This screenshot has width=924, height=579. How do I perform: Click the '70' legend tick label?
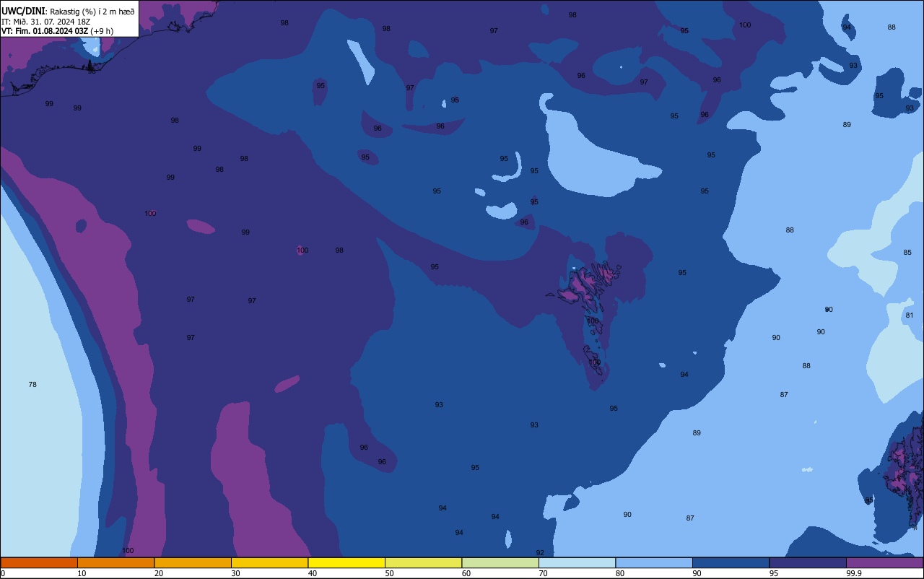pos(543,573)
